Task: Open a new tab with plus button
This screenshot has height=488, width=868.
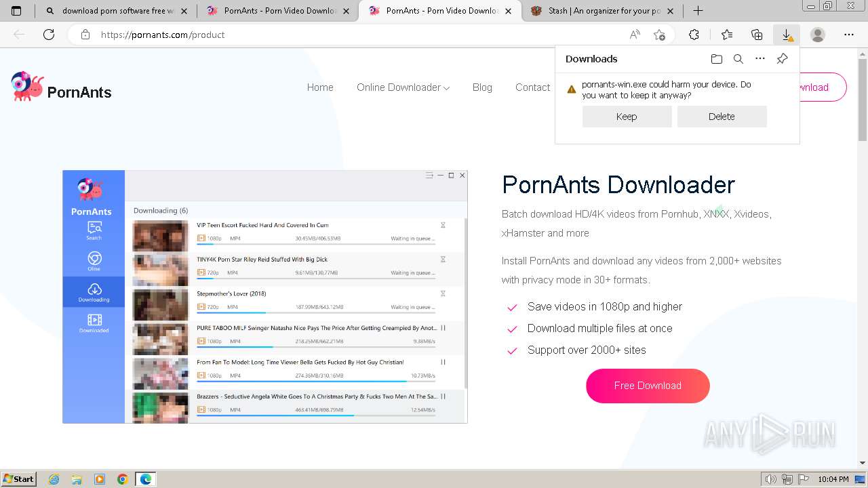Action: click(x=698, y=11)
